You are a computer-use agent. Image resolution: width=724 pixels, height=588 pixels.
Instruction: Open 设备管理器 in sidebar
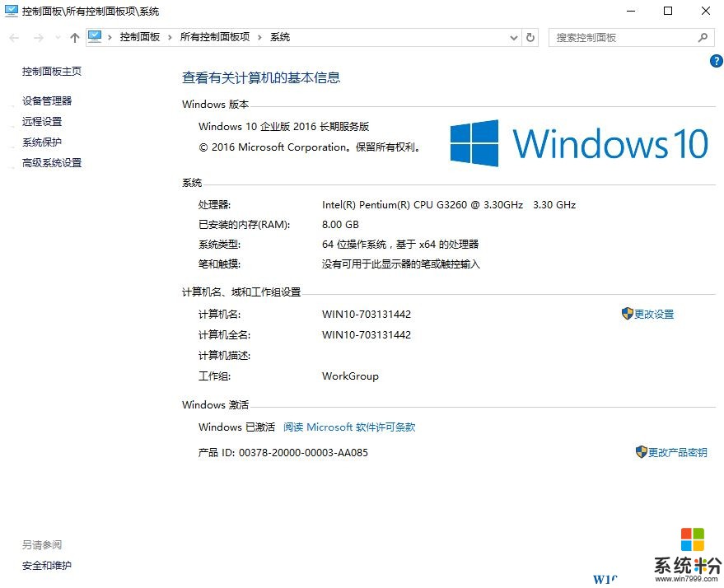[x=47, y=101]
